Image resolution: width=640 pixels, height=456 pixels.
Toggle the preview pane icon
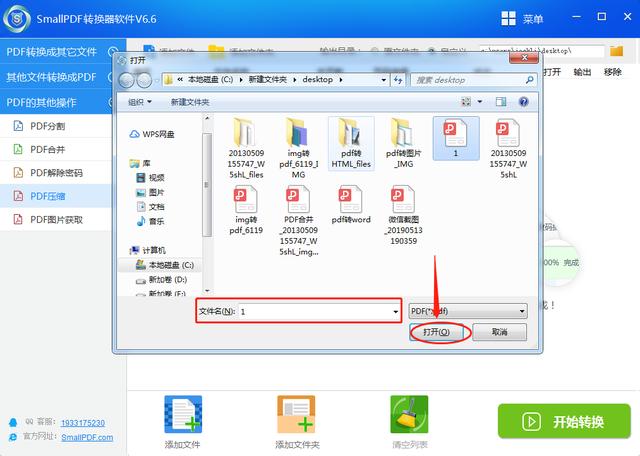tap(501, 102)
